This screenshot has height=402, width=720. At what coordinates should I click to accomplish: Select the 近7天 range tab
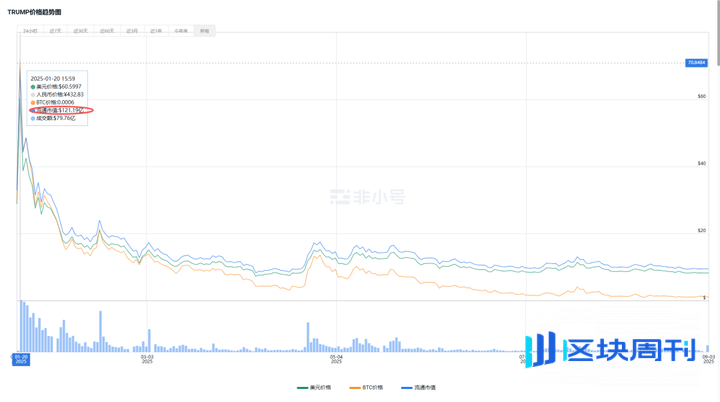(55, 31)
